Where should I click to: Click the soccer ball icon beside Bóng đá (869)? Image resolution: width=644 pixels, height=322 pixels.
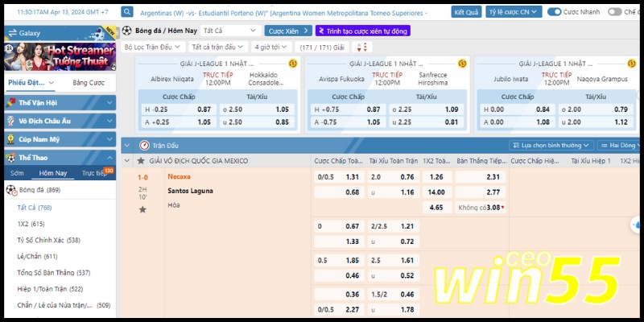(11, 190)
